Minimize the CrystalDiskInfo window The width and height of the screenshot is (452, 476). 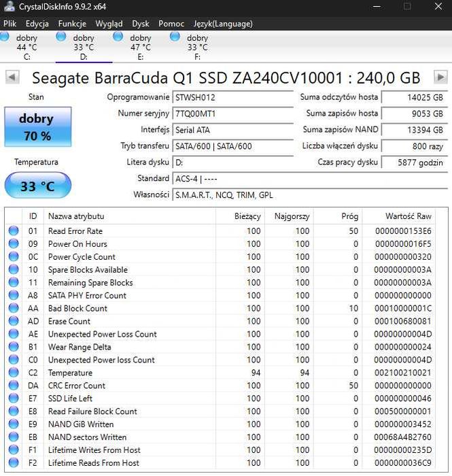pos(377,6)
